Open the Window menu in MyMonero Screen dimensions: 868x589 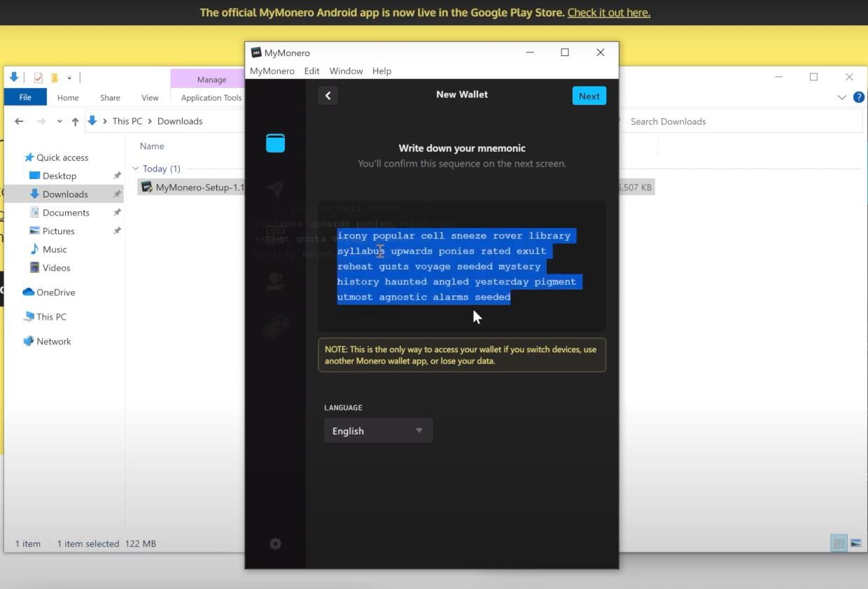[346, 71]
